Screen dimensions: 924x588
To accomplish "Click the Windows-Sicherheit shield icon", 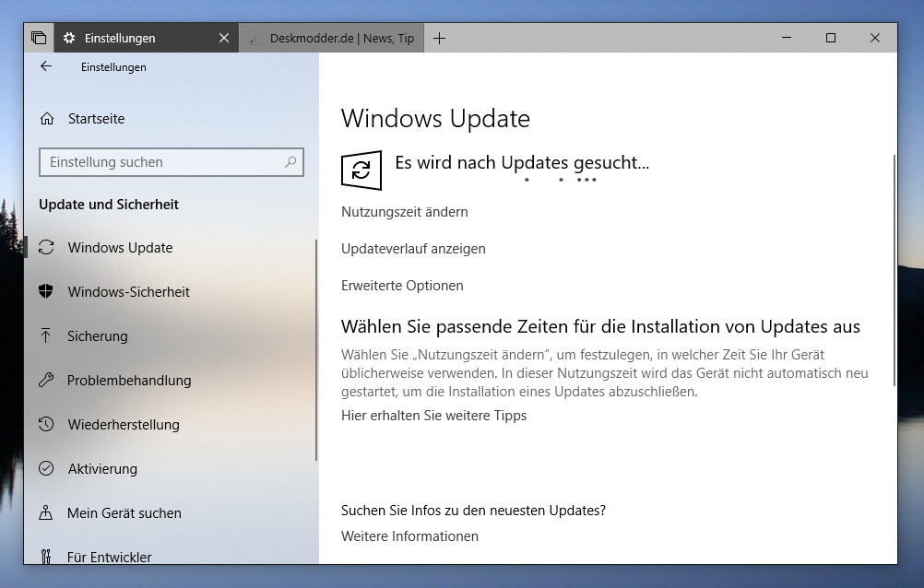I will pyautogui.click(x=46, y=291).
